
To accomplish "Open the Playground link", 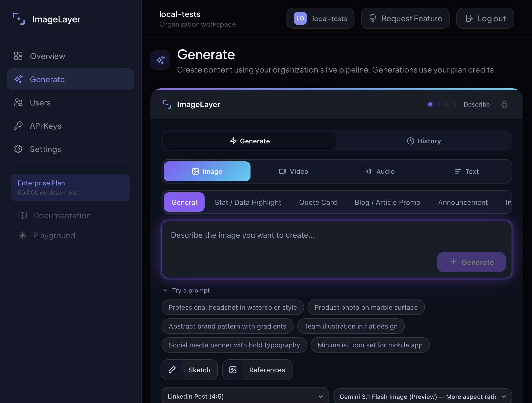I will pos(71,236).
